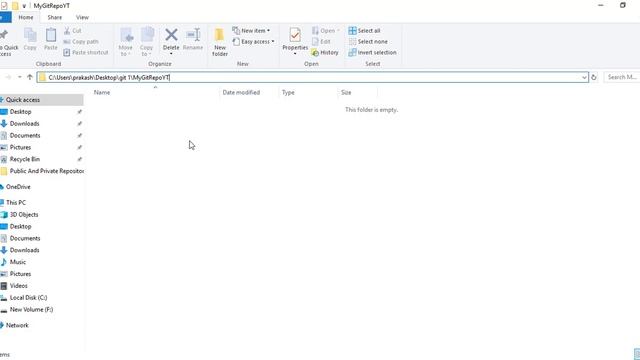Open Public And Private Repositories folder

[x=41, y=171]
